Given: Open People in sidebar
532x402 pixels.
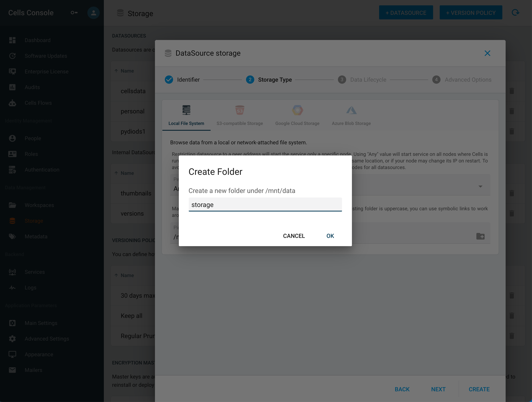Looking at the screenshot, I should click(33, 138).
